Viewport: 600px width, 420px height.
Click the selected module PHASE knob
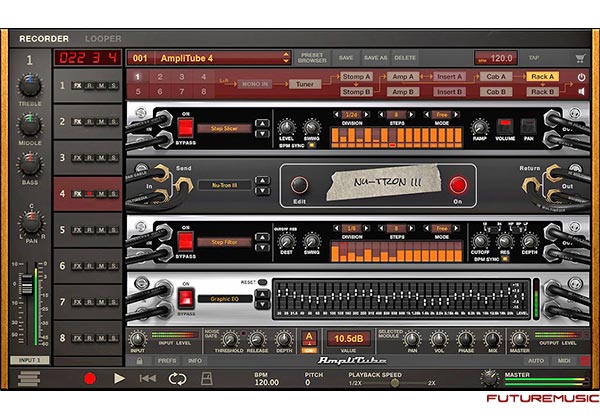(x=466, y=339)
